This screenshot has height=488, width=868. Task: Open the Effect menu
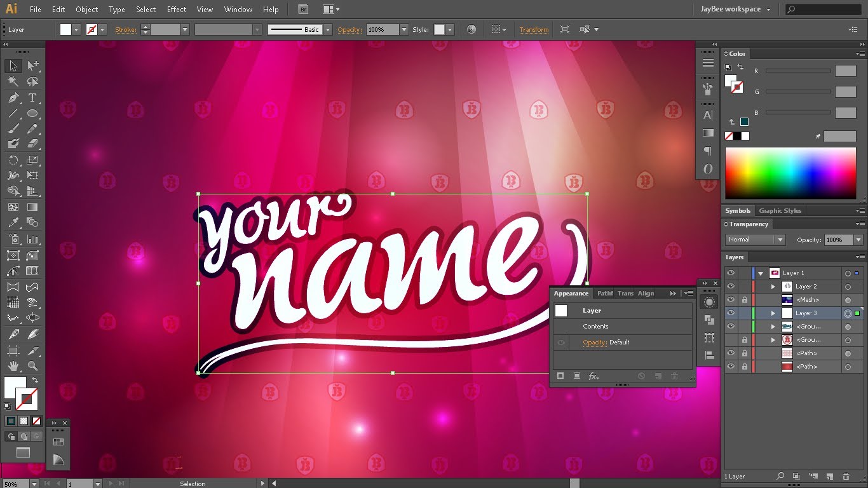click(177, 10)
